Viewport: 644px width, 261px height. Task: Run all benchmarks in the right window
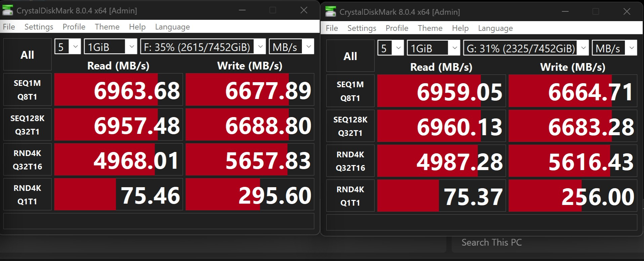click(350, 56)
